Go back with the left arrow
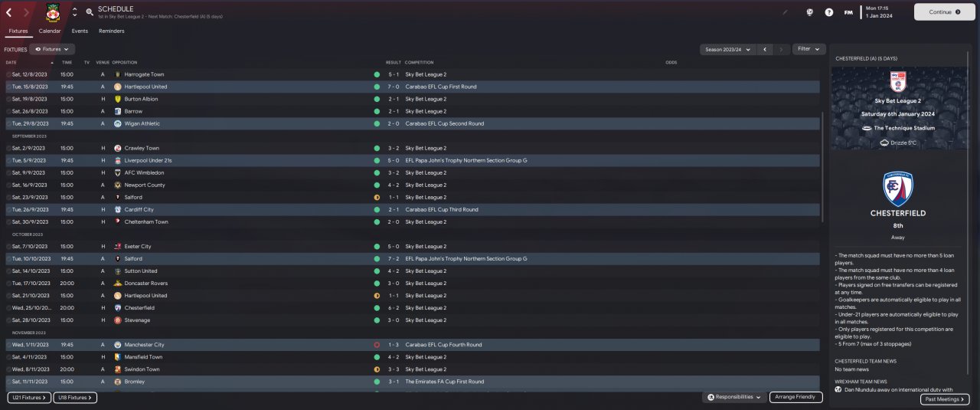This screenshot has width=980, height=410. (8, 12)
